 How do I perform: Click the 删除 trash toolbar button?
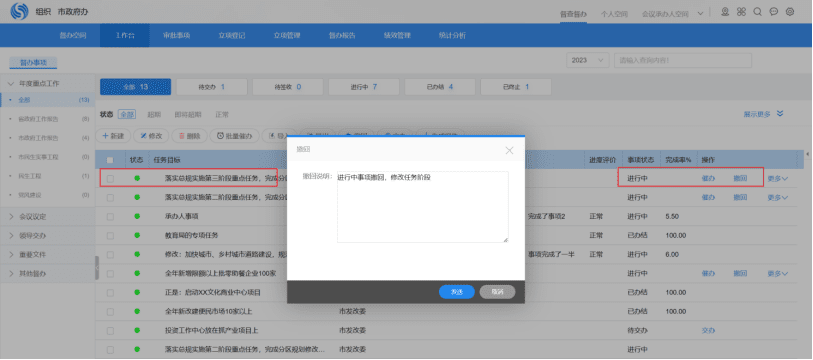tap(189, 136)
